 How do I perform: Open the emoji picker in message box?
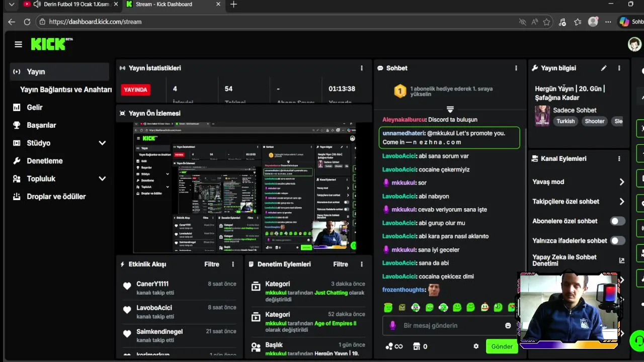point(508,325)
